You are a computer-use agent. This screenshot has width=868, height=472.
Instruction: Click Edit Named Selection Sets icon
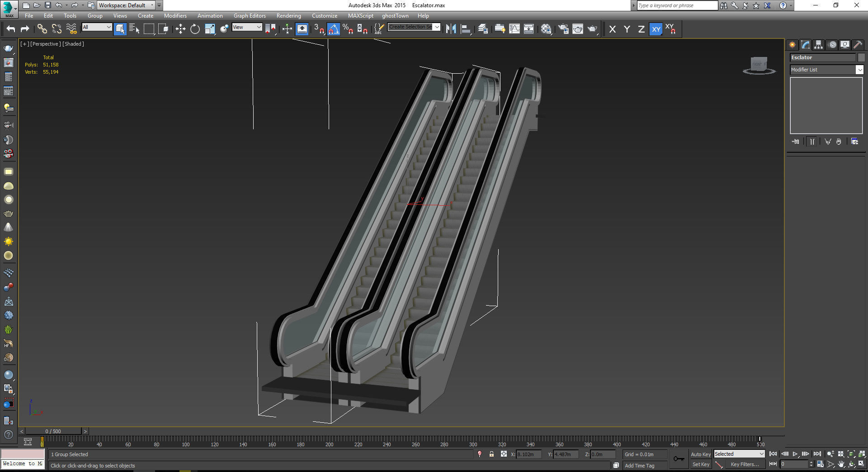(x=379, y=29)
